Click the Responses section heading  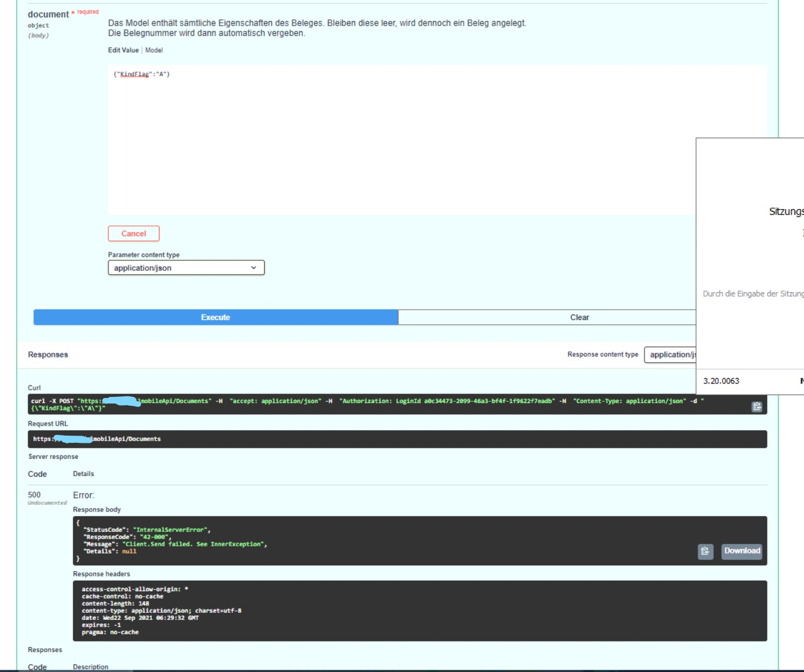(x=48, y=354)
